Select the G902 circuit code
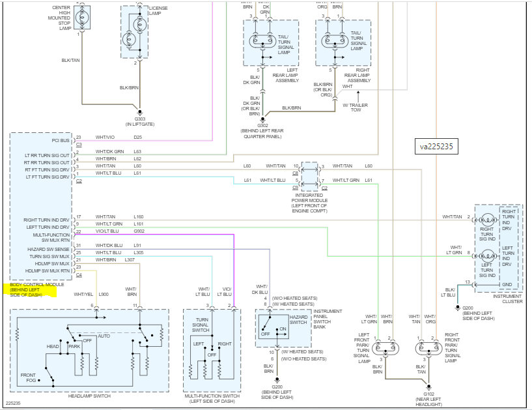 [139, 231]
